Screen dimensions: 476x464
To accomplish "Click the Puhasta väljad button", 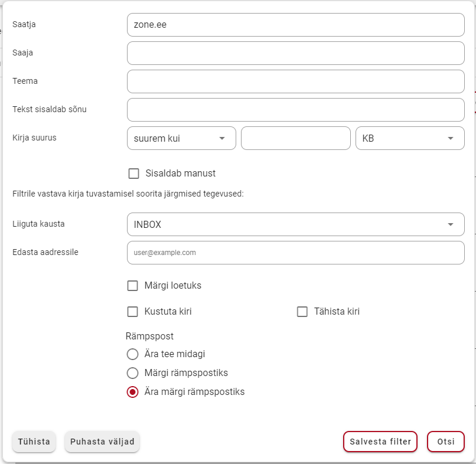I will 102,442.
